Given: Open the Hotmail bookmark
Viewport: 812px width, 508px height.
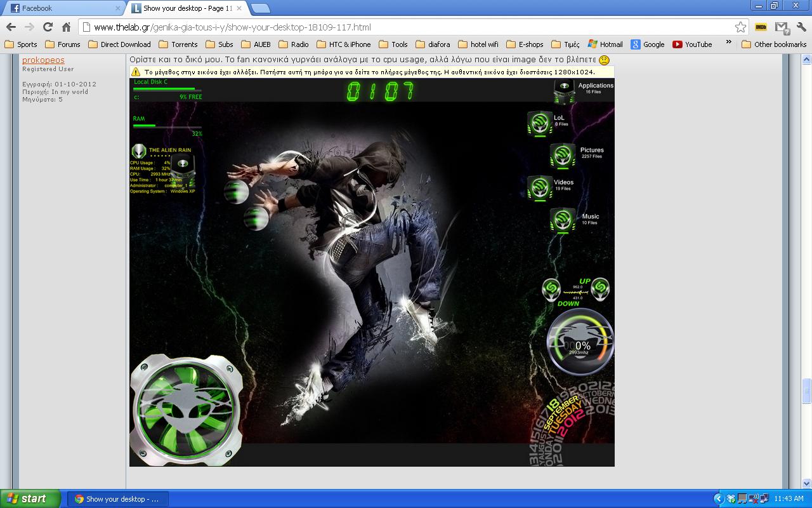Looking at the screenshot, I should (x=605, y=44).
